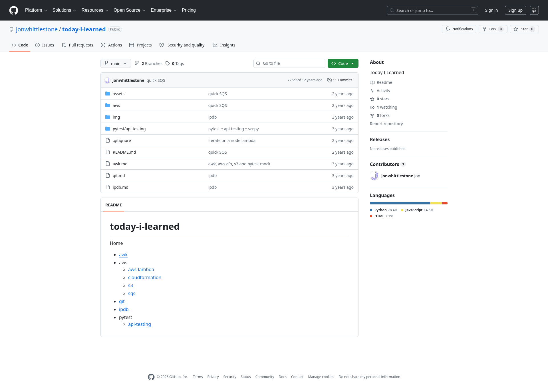
Task: Click the notifications bell icon
Action: tap(448, 29)
